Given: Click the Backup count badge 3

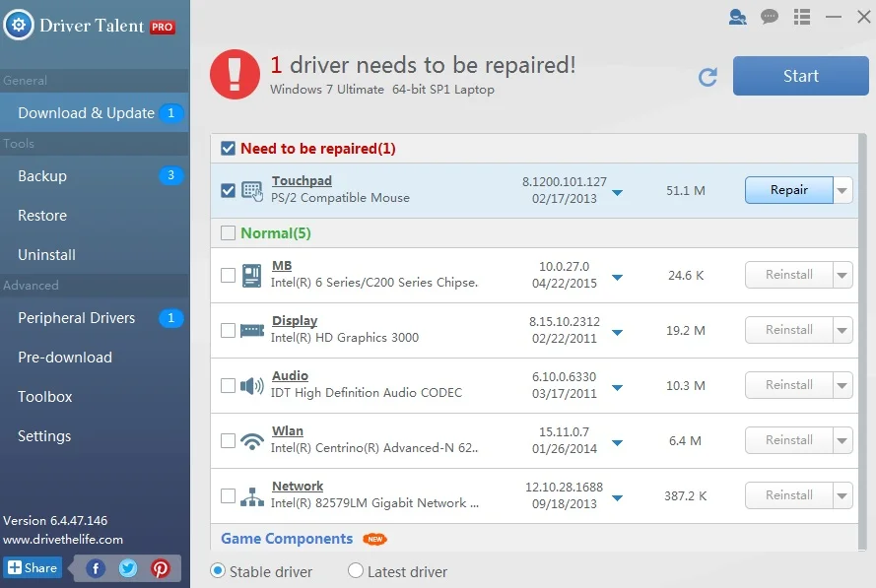Looking at the screenshot, I should click(x=170, y=175).
